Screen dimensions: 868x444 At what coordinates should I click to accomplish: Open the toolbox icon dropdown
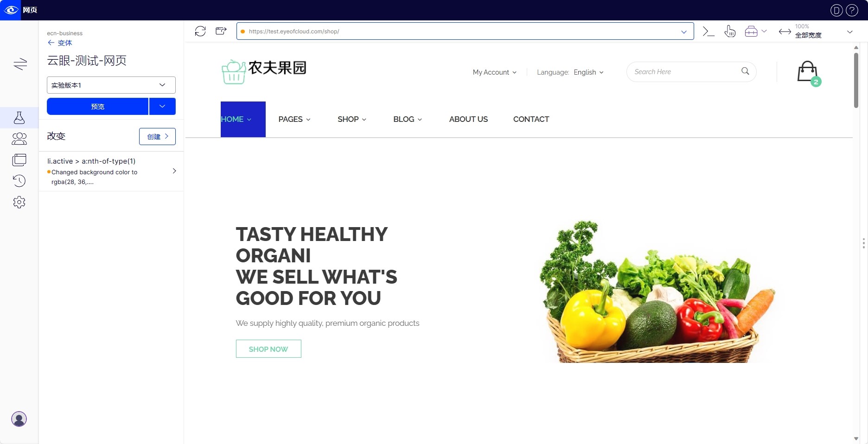click(755, 31)
